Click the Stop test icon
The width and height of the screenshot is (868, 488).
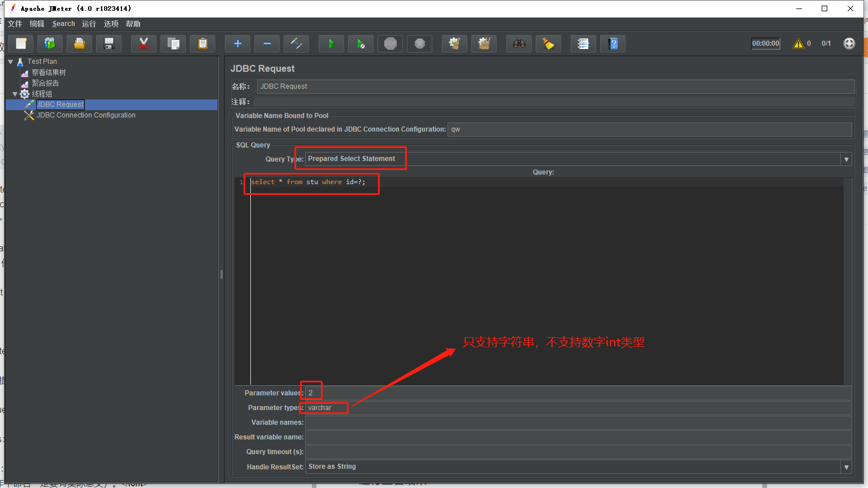click(x=390, y=43)
